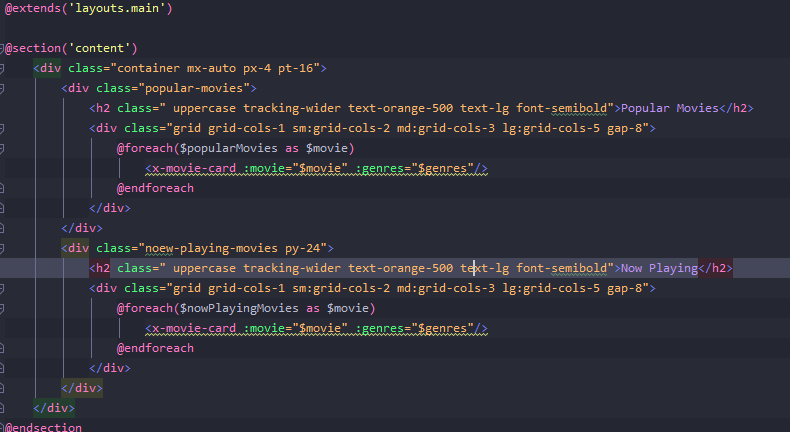790x432 pixels.
Task: Collapse the fold marker beside noew-playing-movies div
Action: tap(2, 249)
